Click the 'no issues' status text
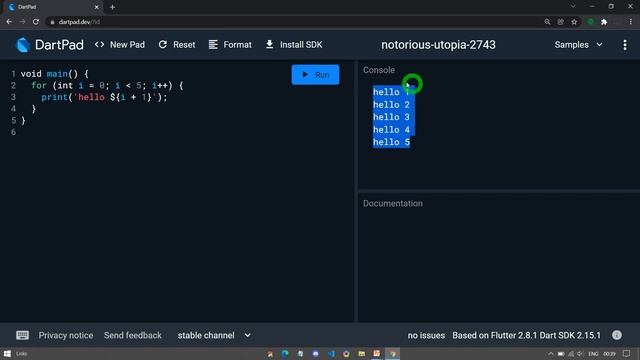 [x=426, y=335]
